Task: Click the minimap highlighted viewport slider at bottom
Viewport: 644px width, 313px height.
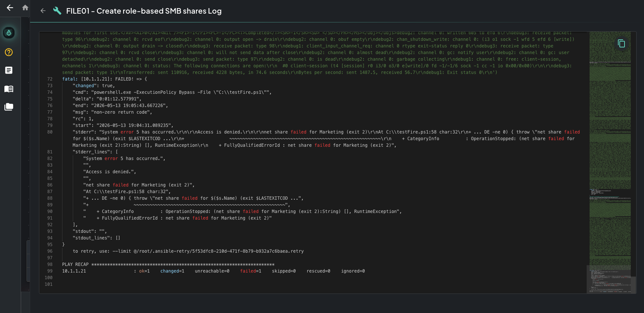Action: coord(611,279)
